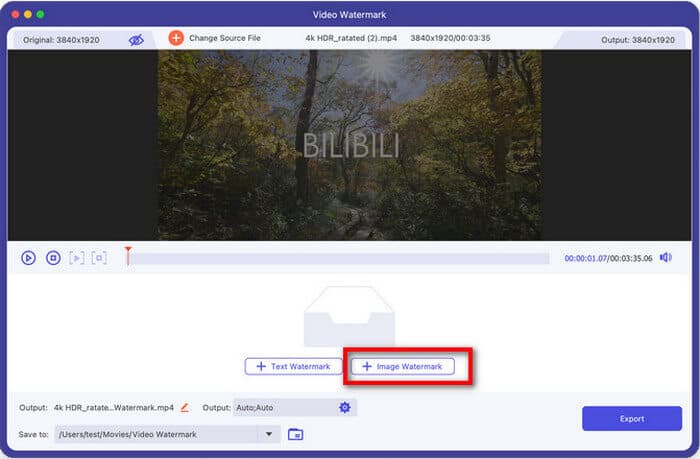Click the red playhead marker on timeline
This screenshot has width=700, height=459.
pyautogui.click(x=128, y=255)
